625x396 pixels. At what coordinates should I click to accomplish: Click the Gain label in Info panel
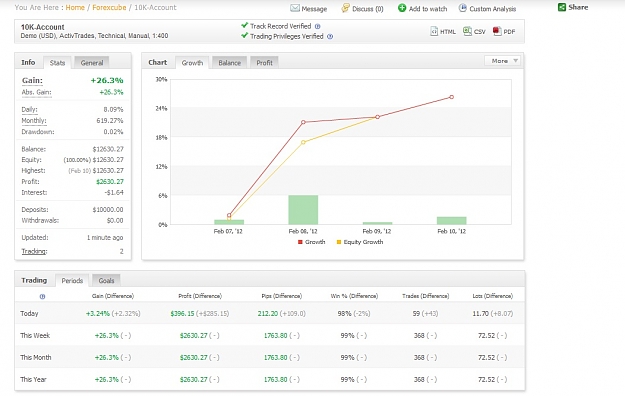[x=32, y=81]
